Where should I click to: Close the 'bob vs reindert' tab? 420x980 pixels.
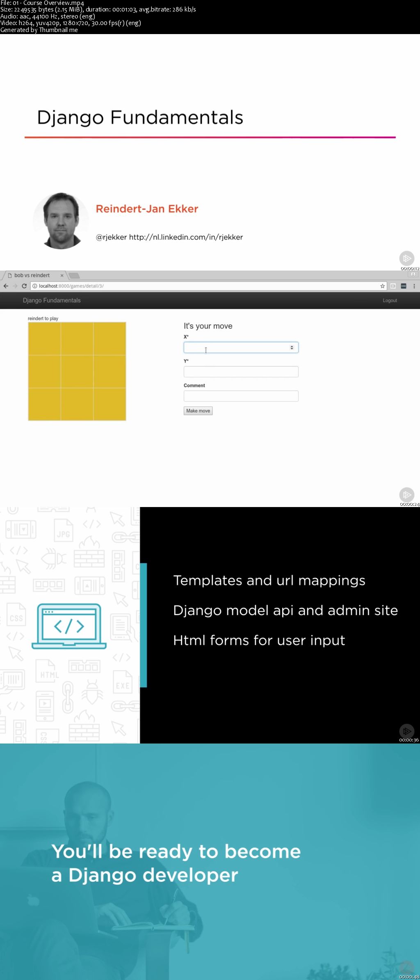point(62,275)
